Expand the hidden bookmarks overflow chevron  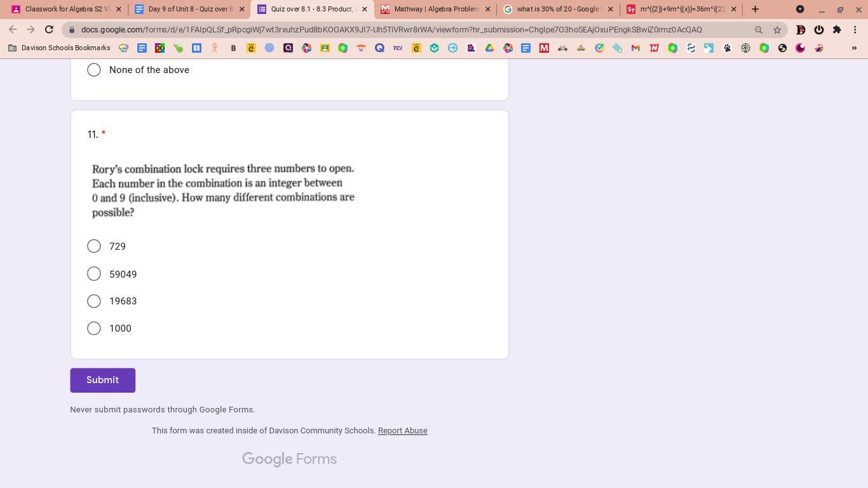click(853, 48)
